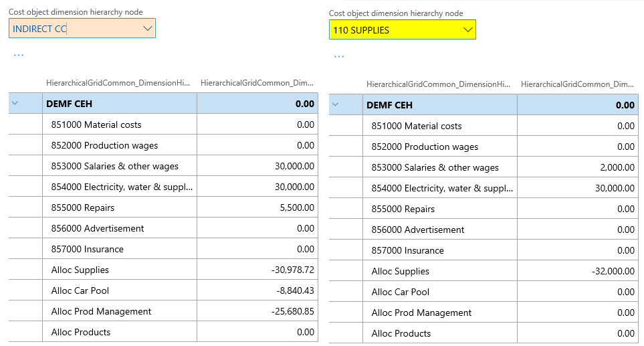Image resolution: width=644 pixels, height=346 pixels.
Task: Select Alloc Prod Management in right grid
Action: tap(421, 313)
